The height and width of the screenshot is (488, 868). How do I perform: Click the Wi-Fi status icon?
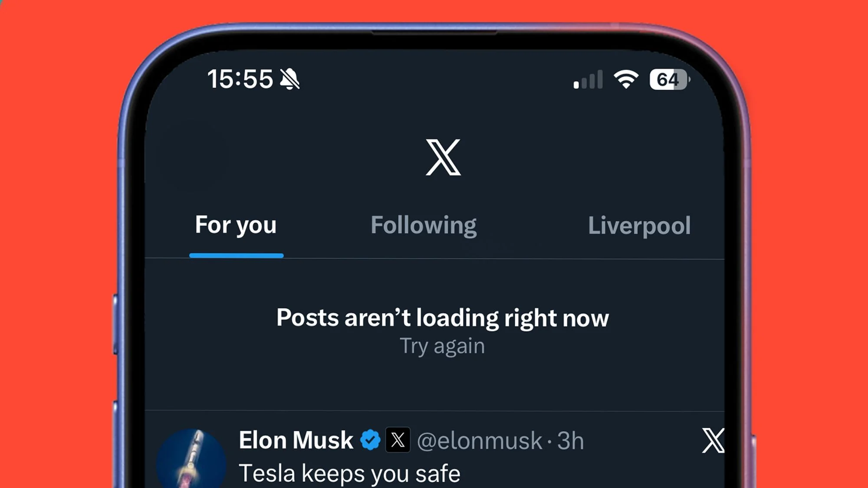(625, 79)
